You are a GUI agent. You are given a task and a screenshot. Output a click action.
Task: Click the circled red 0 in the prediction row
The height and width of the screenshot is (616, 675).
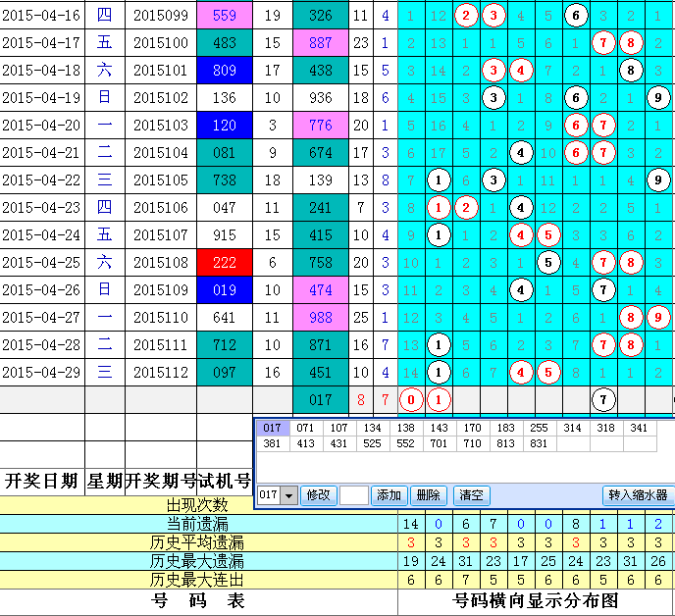(412, 399)
